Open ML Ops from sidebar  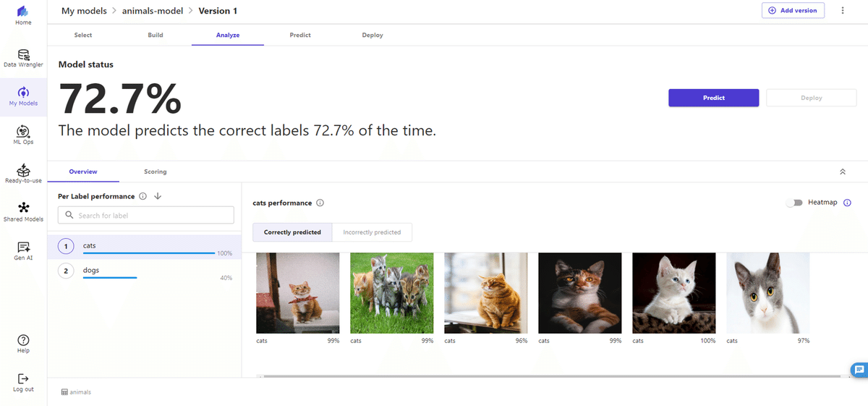23,135
